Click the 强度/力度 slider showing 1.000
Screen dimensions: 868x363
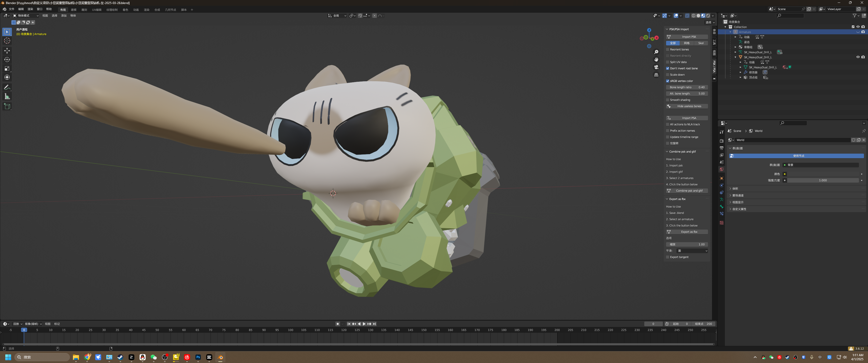pyautogui.click(x=823, y=180)
